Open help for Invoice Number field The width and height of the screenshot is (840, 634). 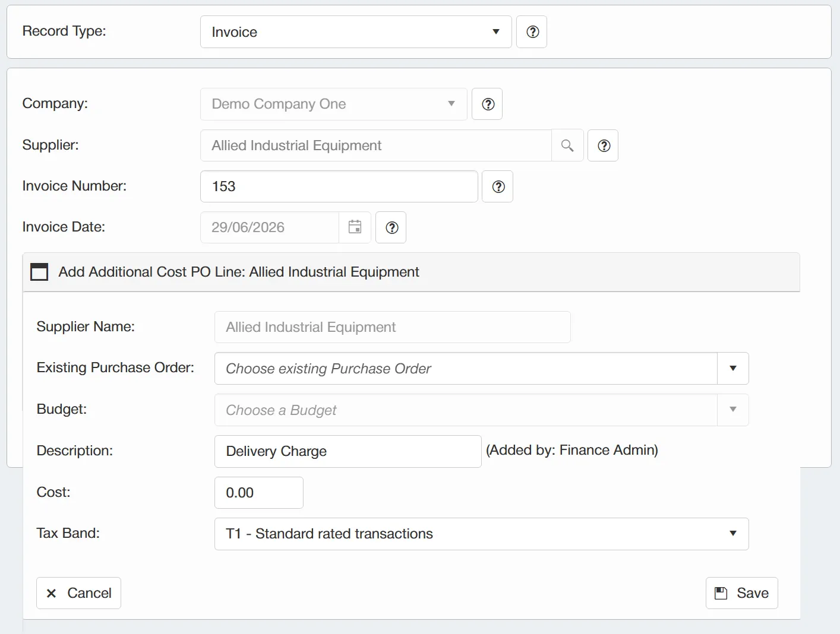498,186
